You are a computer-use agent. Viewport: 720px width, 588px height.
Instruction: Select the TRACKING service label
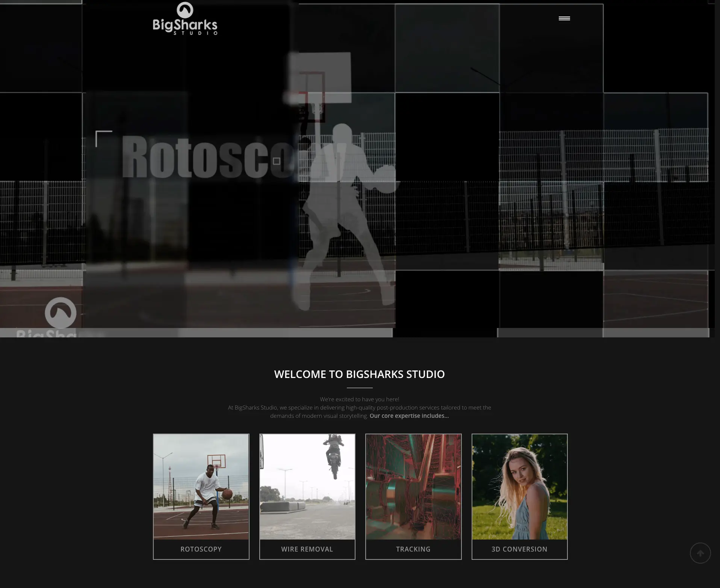click(413, 549)
